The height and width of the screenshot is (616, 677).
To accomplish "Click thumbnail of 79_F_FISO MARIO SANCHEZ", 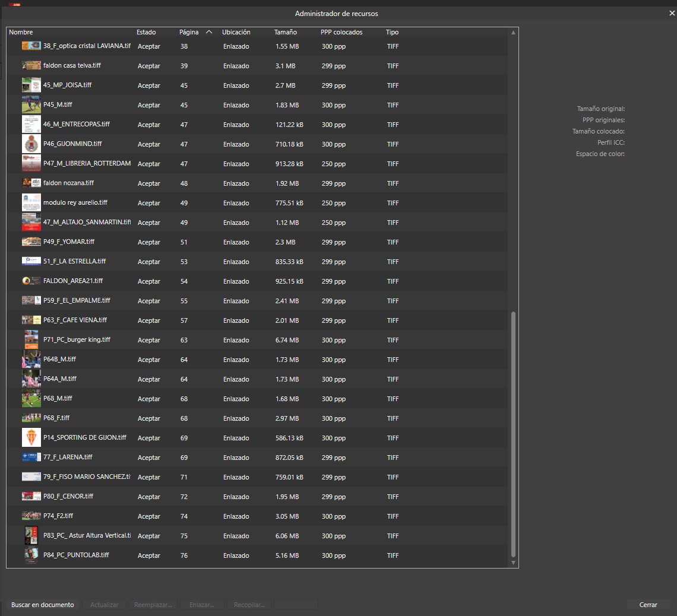I will pos(31,477).
